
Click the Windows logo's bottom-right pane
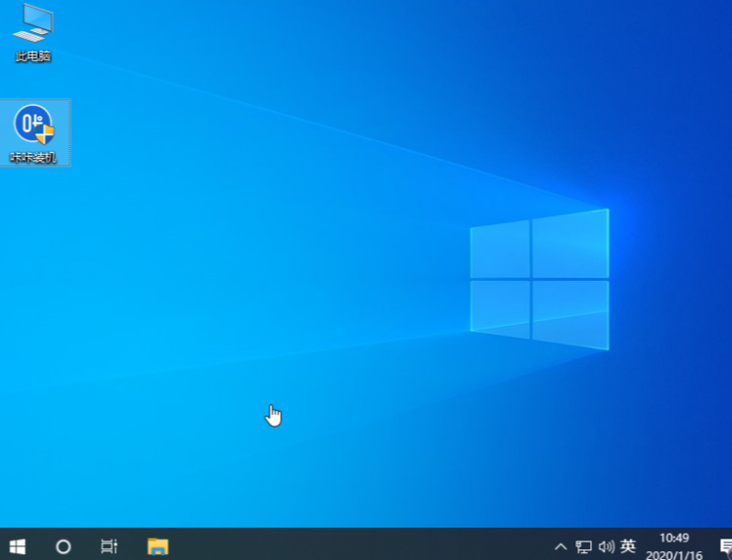[x=570, y=313]
